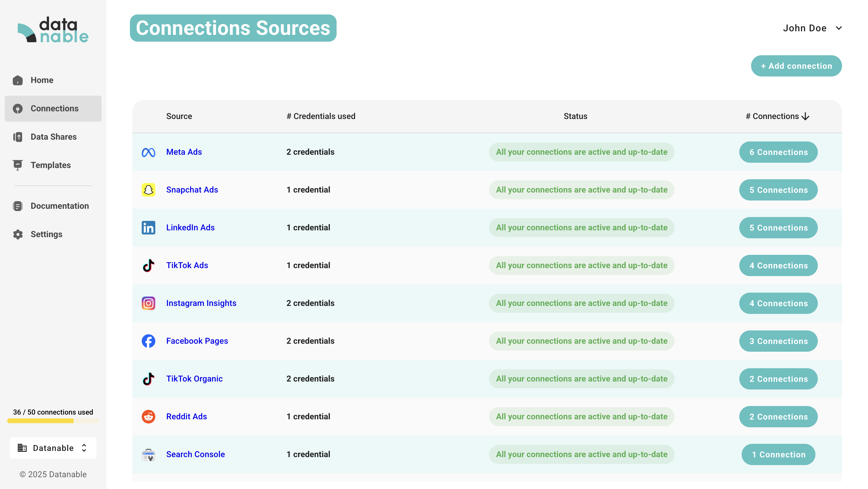
Task: Sort by # Connections column arrow
Action: 805,116
